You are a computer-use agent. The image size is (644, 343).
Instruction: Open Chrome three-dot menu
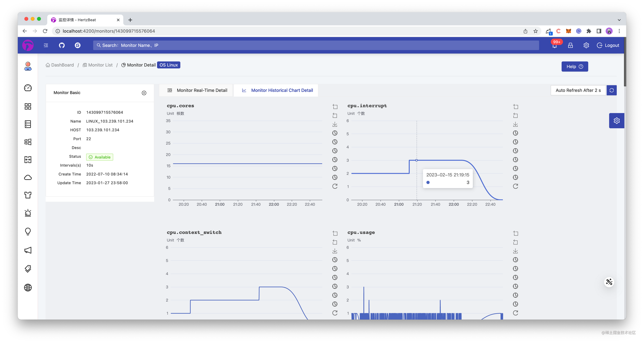tap(619, 31)
